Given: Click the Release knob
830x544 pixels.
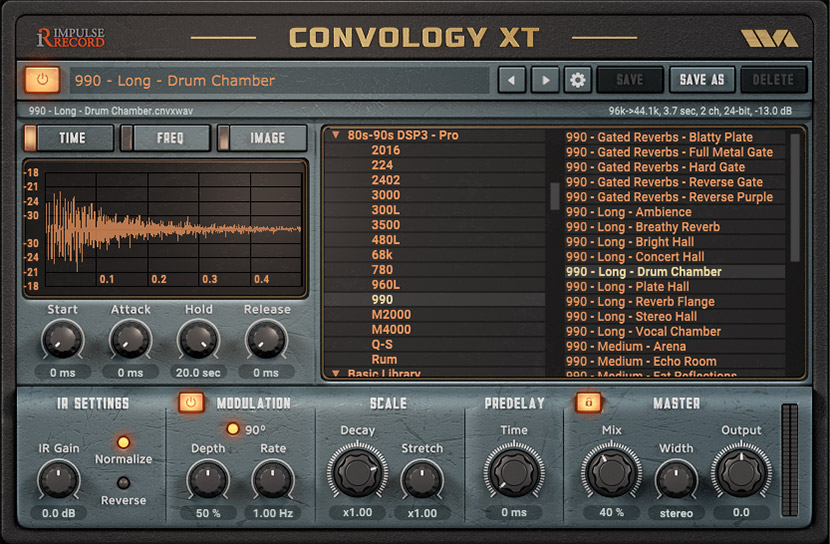Looking at the screenshot, I should click(x=266, y=340).
